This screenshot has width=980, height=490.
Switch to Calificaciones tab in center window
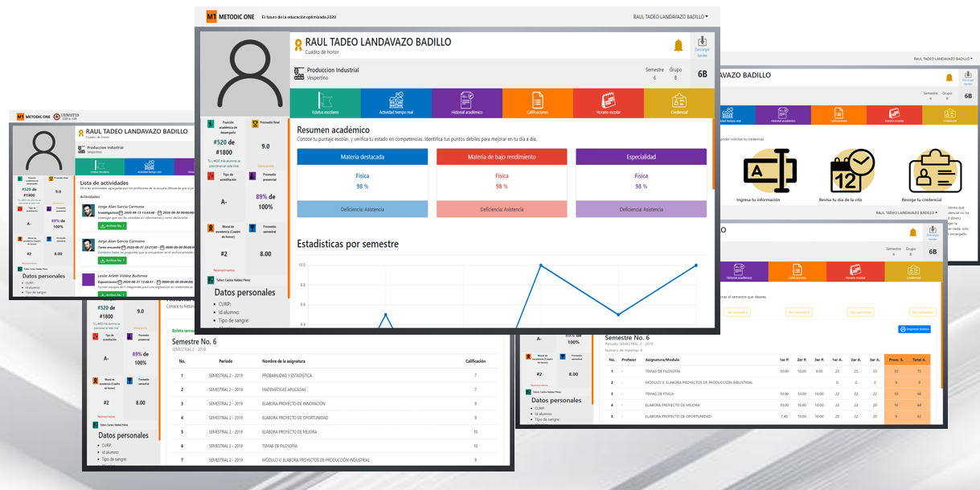537,102
